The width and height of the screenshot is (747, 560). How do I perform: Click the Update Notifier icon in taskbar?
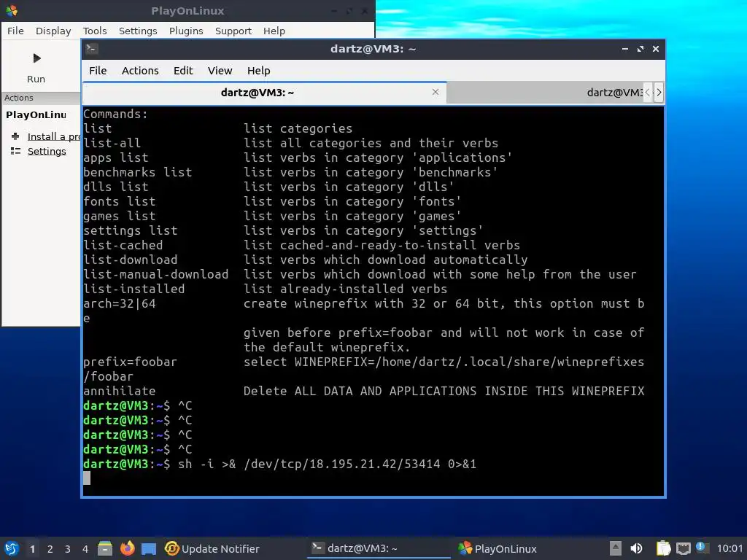171,548
